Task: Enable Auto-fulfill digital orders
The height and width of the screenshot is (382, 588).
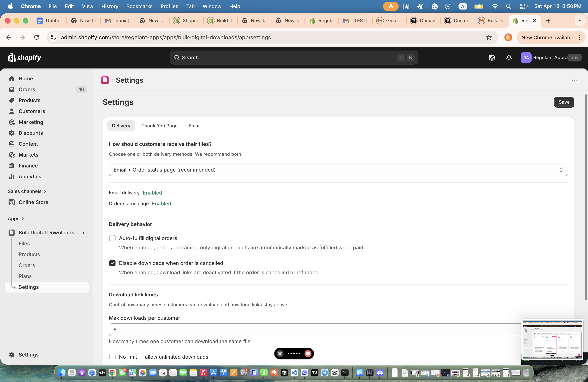Action: click(x=112, y=238)
